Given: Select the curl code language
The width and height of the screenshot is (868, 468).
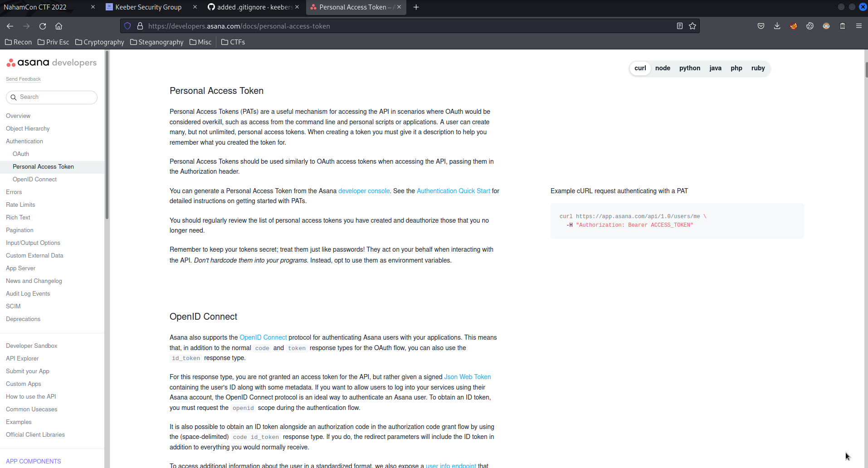Looking at the screenshot, I should coord(640,68).
